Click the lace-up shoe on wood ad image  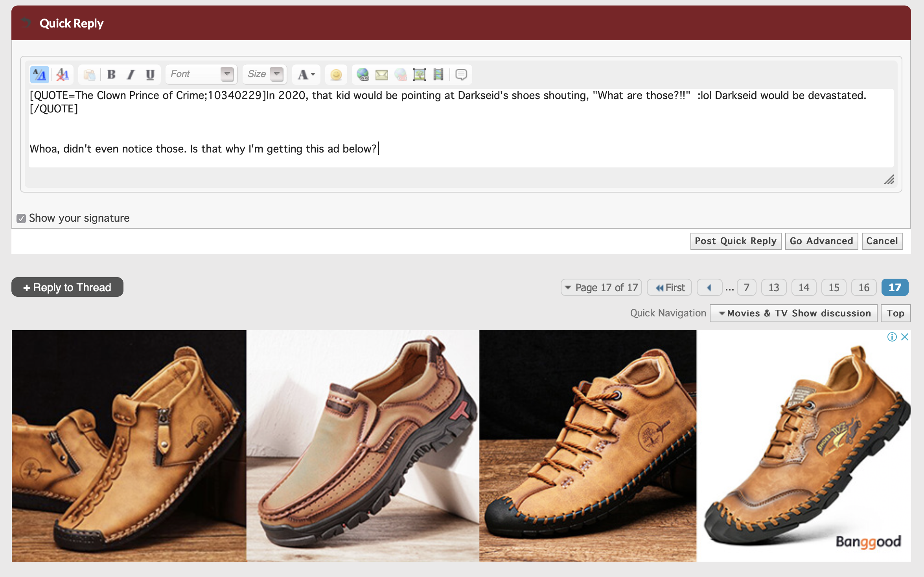[x=588, y=446]
